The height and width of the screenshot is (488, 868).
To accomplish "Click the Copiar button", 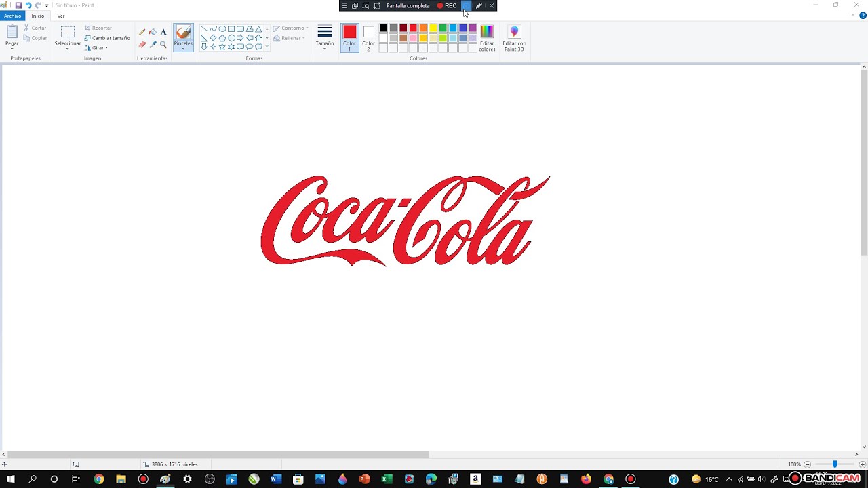I will tap(35, 38).
